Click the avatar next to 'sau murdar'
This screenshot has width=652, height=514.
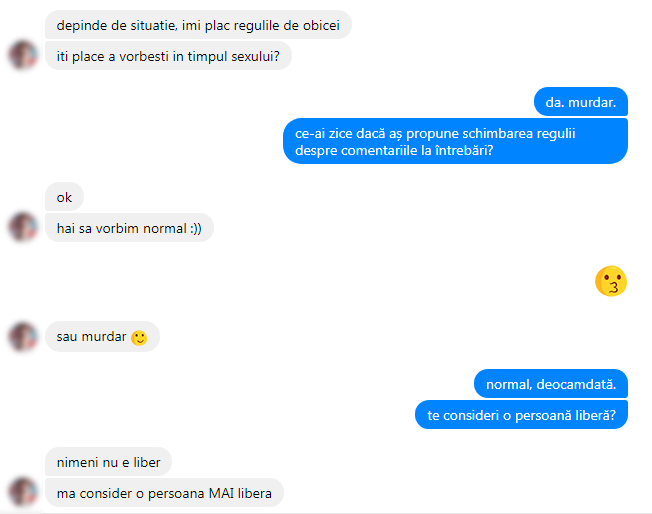(x=23, y=336)
